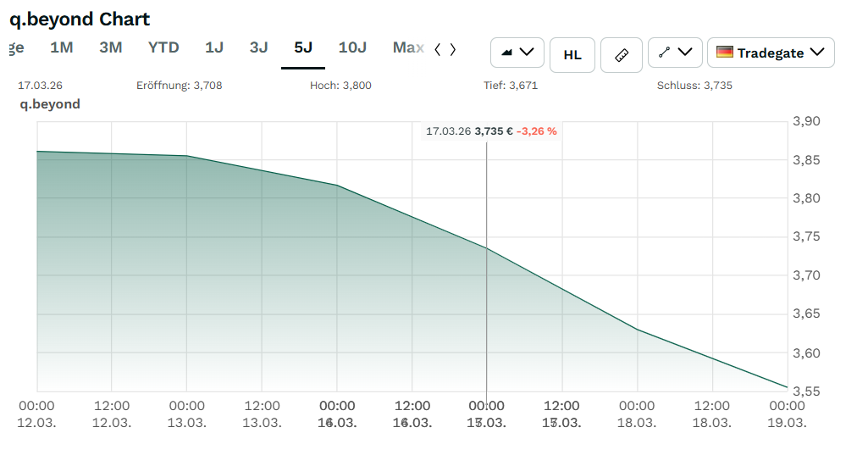The image size is (868, 455).
Task: Switch chart to 10J range
Action: click(x=352, y=47)
